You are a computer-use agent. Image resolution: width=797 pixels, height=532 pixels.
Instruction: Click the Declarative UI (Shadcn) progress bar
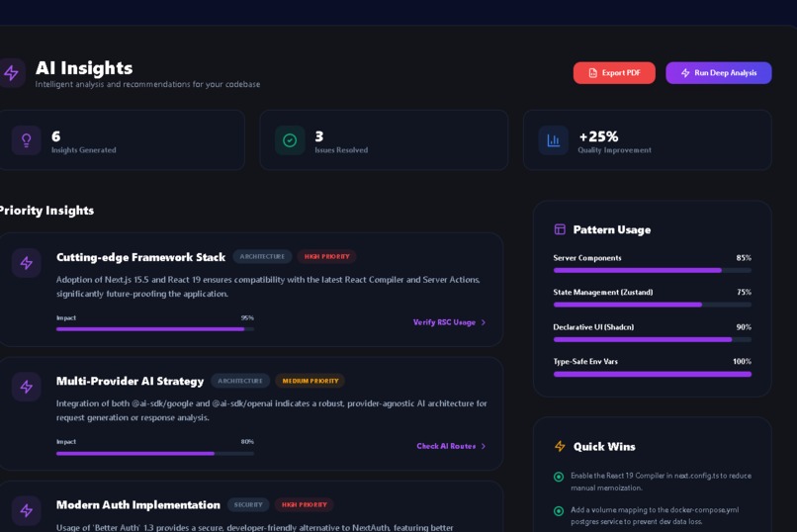653,339
